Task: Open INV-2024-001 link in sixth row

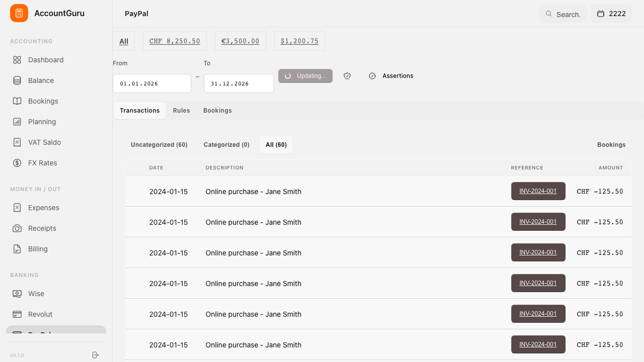Action: tap(538, 344)
